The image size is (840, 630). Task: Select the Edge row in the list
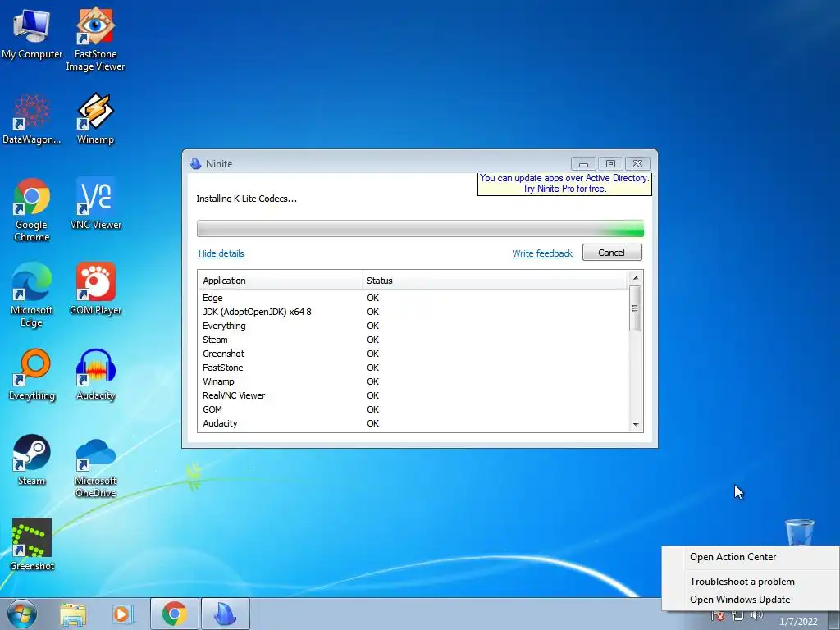click(x=413, y=298)
